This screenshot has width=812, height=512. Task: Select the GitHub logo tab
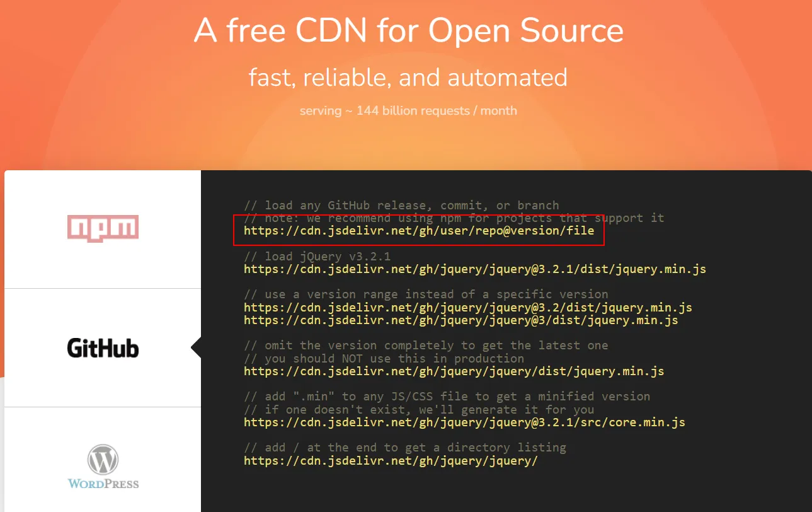point(103,348)
